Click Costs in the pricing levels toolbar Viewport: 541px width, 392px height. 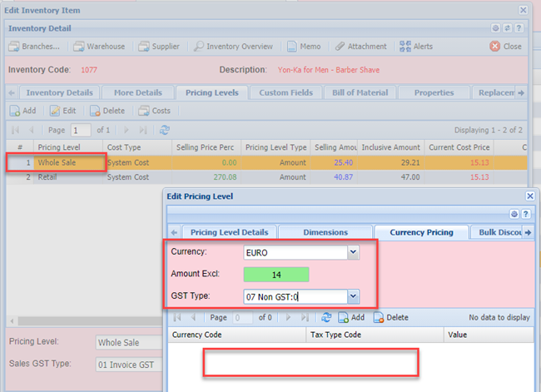click(155, 111)
